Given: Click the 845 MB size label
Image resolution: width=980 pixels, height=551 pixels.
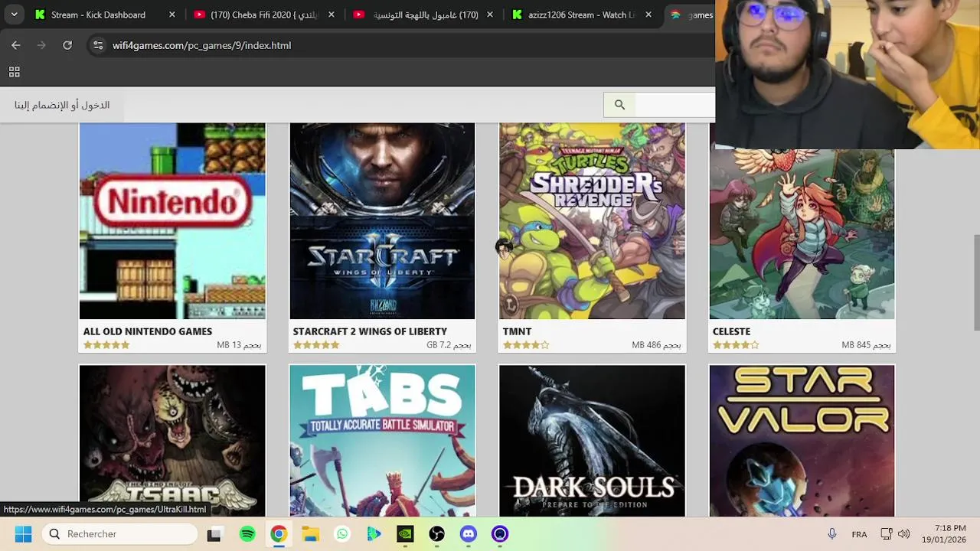Looking at the screenshot, I should 866,345.
